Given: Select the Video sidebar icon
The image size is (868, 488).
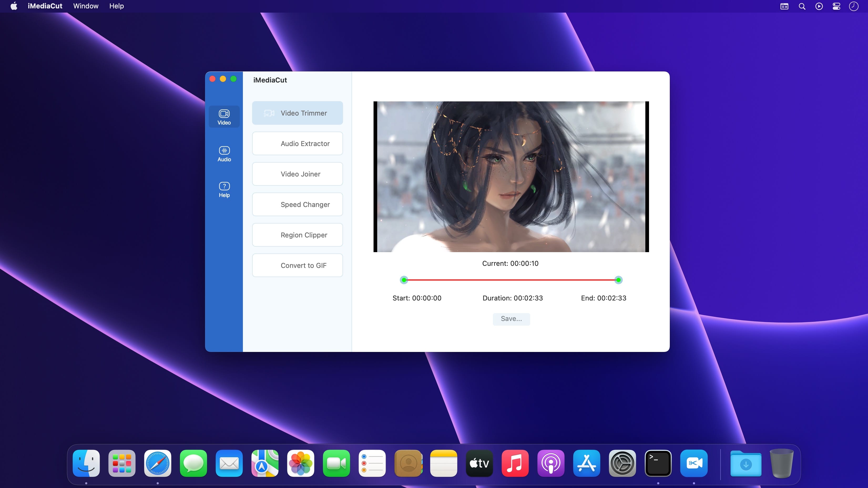Looking at the screenshot, I should point(224,117).
